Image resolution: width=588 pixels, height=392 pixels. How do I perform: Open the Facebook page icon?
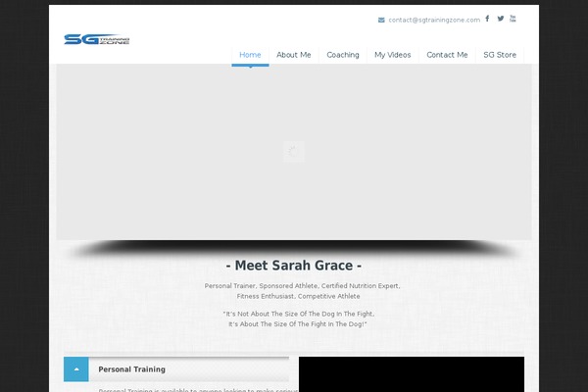[487, 19]
